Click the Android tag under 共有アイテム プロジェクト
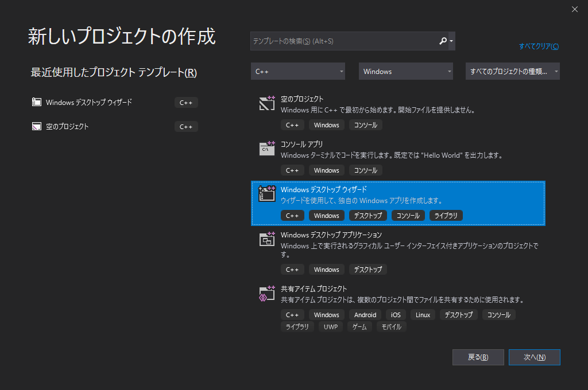The image size is (588, 390). 365,314
